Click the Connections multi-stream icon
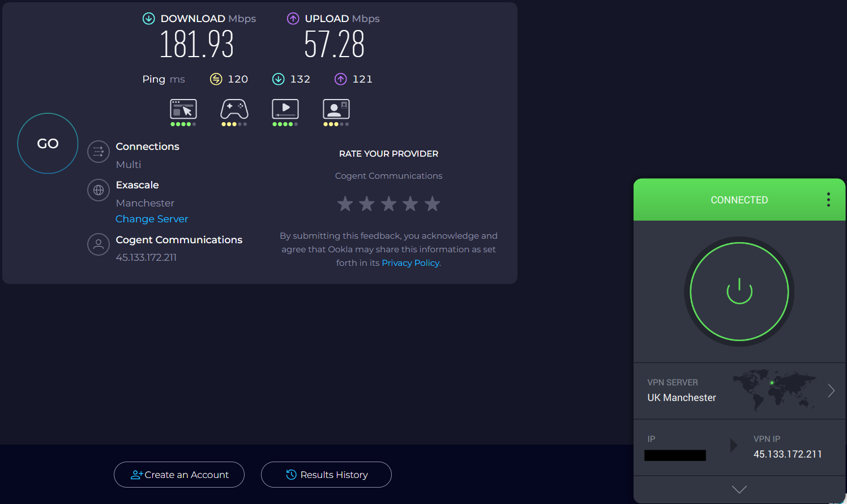Image resolution: width=847 pixels, height=504 pixels. 99,152
